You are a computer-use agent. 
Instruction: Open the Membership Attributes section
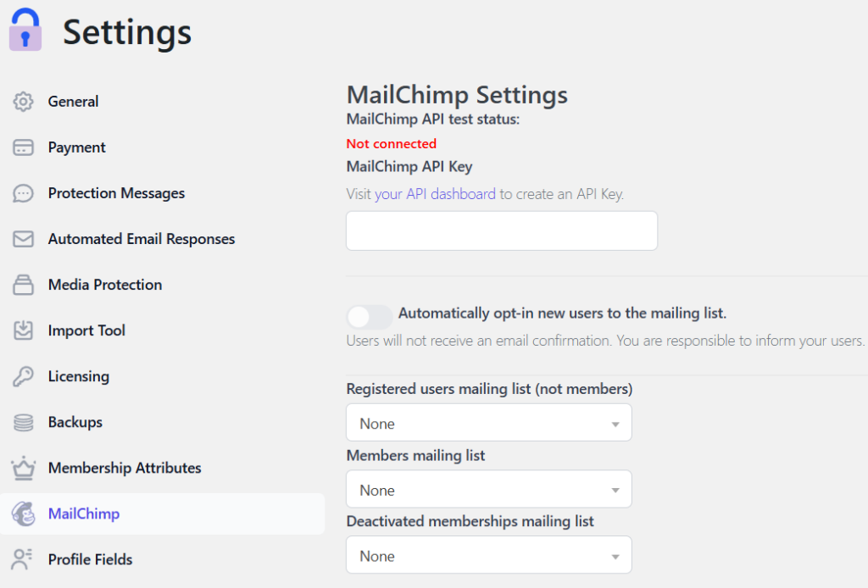click(x=125, y=468)
